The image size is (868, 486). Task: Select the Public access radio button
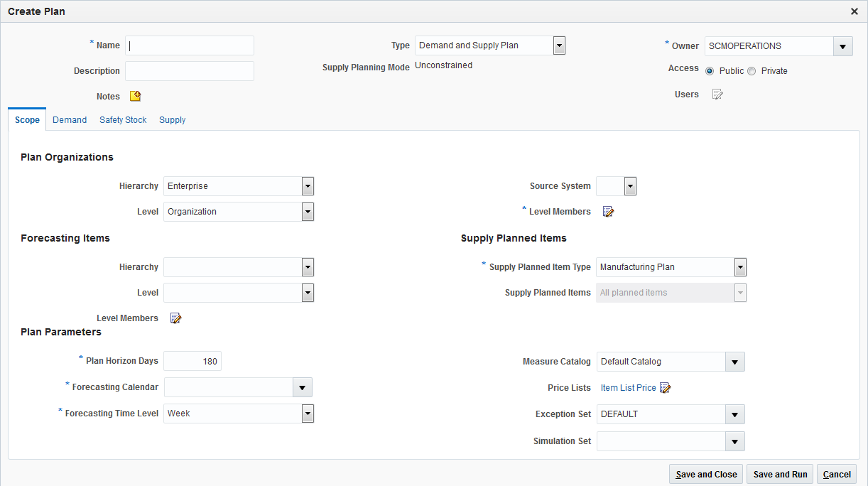point(710,71)
